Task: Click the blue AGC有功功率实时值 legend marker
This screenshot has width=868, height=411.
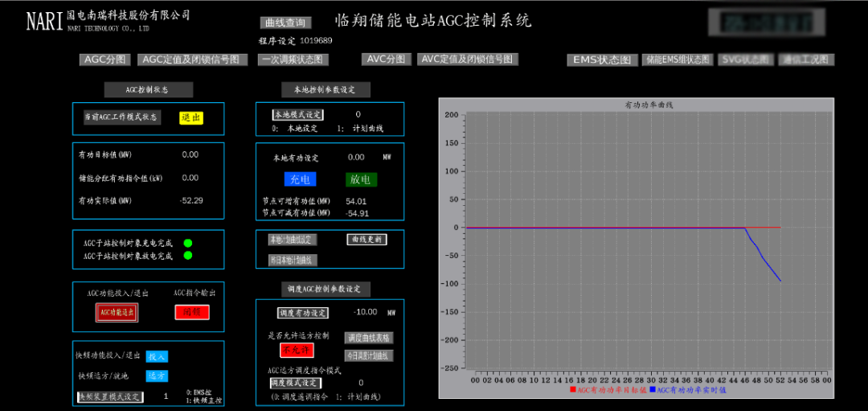Action: tap(653, 389)
